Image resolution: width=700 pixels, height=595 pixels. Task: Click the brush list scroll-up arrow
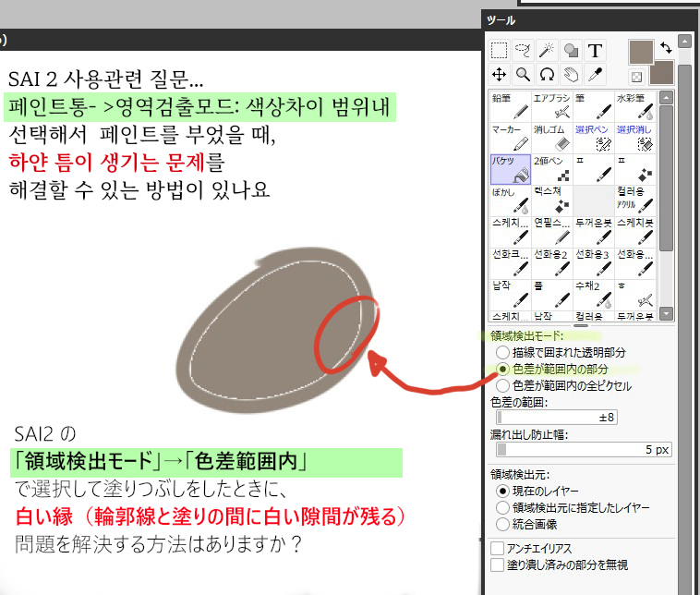666,97
